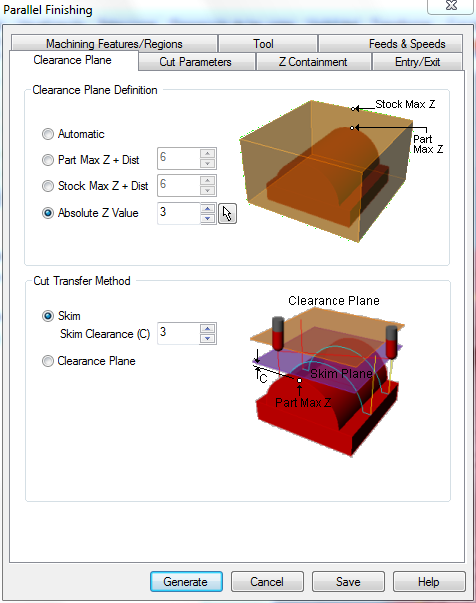Open the Machining Features/Regions tab

(x=114, y=44)
